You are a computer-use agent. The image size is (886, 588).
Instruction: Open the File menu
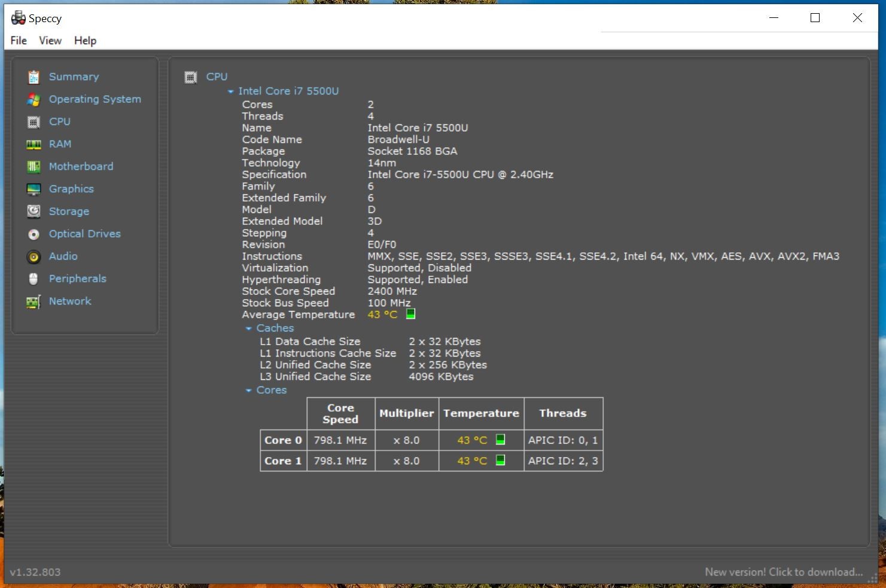(19, 41)
